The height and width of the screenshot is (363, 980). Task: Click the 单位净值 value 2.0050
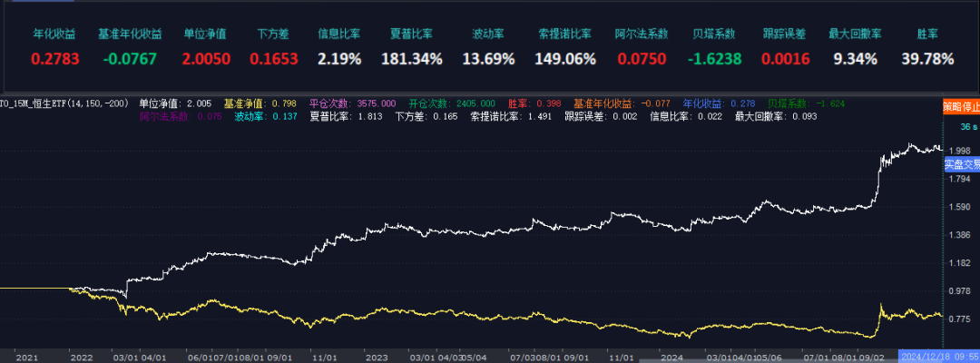click(x=206, y=59)
